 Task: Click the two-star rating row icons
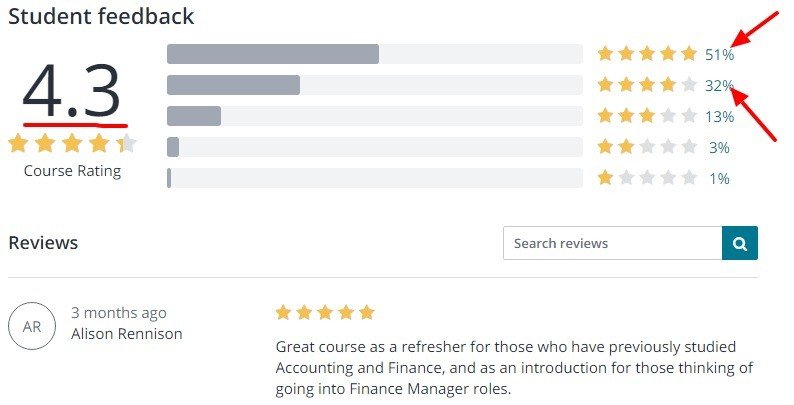coord(646,147)
